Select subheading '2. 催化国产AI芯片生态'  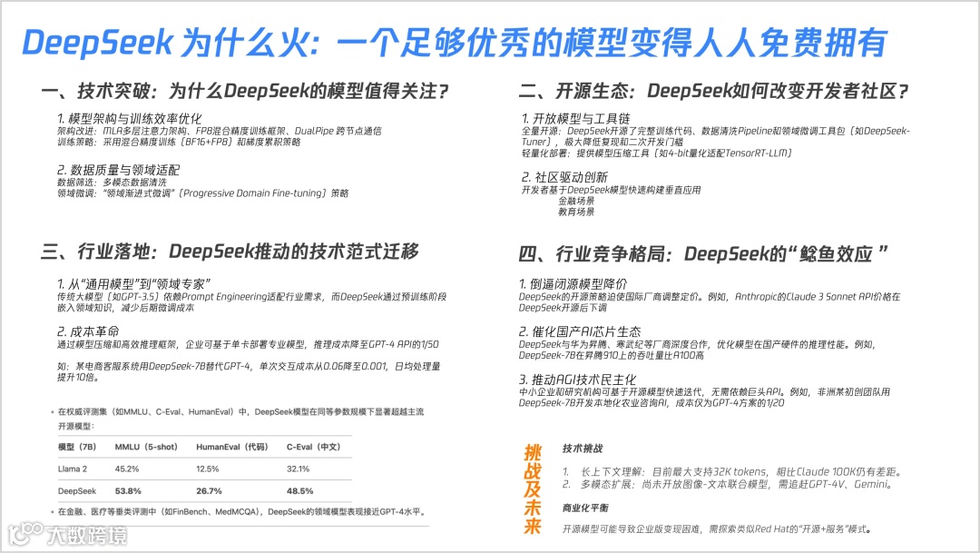coord(580,331)
